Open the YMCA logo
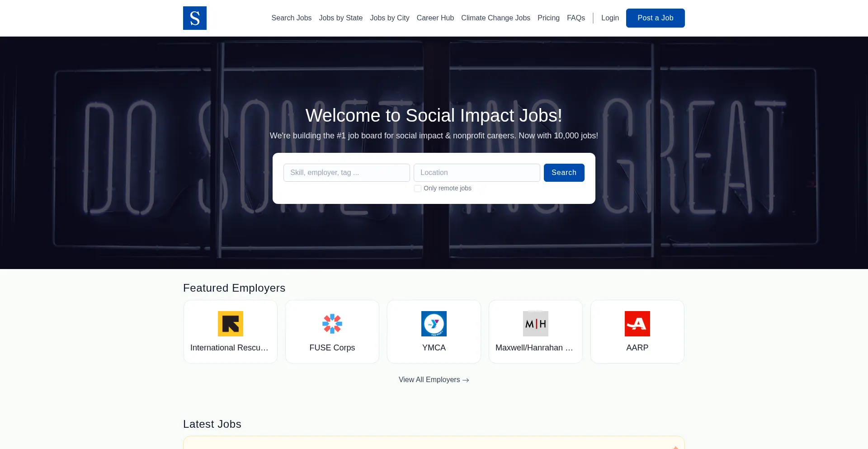The image size is (868, 449). (434, 324)
